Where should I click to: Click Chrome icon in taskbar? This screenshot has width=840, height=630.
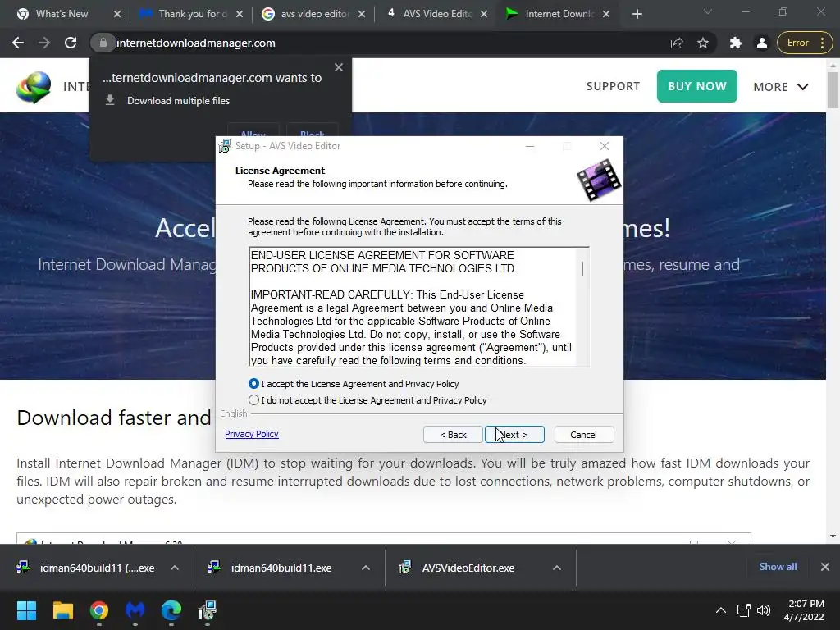pyautogui.click(x=99, y=610)
